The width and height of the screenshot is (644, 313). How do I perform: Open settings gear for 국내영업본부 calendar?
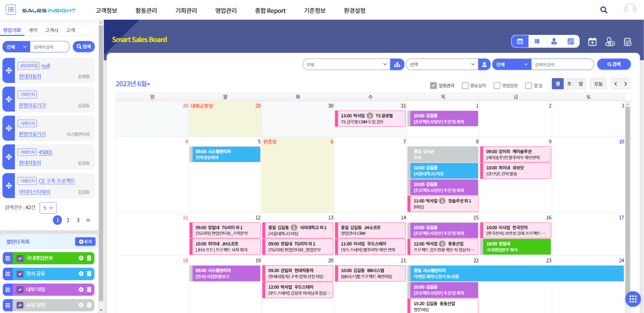click(x=81, y=258)
